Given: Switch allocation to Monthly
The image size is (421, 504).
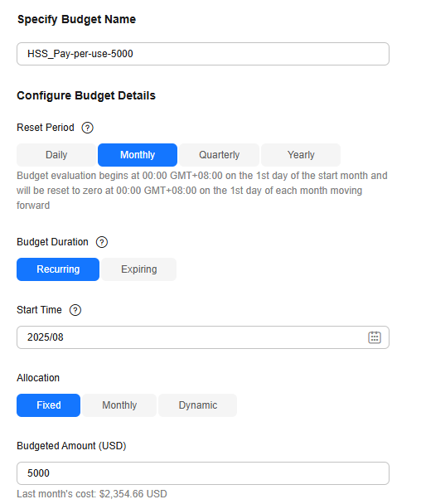Looking at the screenshot, I should point(119,405).
